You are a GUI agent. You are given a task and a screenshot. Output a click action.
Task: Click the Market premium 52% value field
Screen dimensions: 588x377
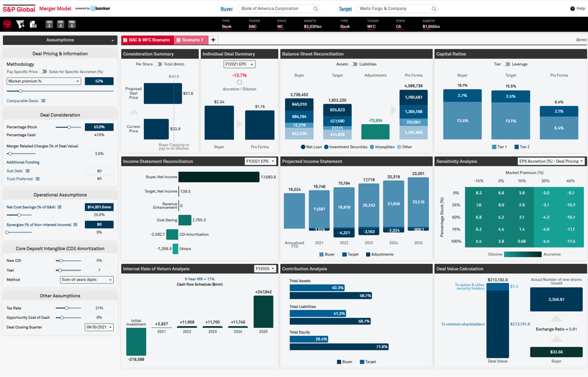[99, 81]
